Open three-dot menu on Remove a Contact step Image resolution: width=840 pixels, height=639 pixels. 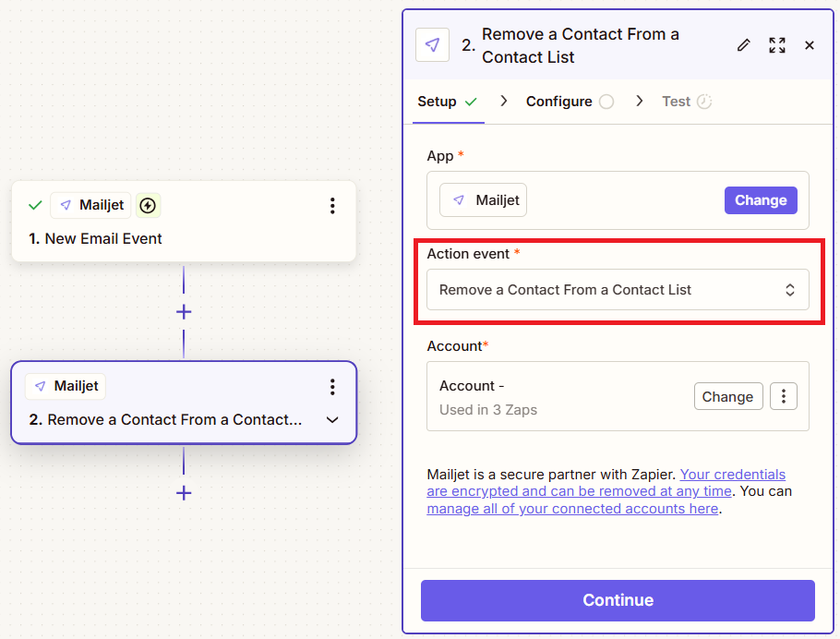(332, 387)
